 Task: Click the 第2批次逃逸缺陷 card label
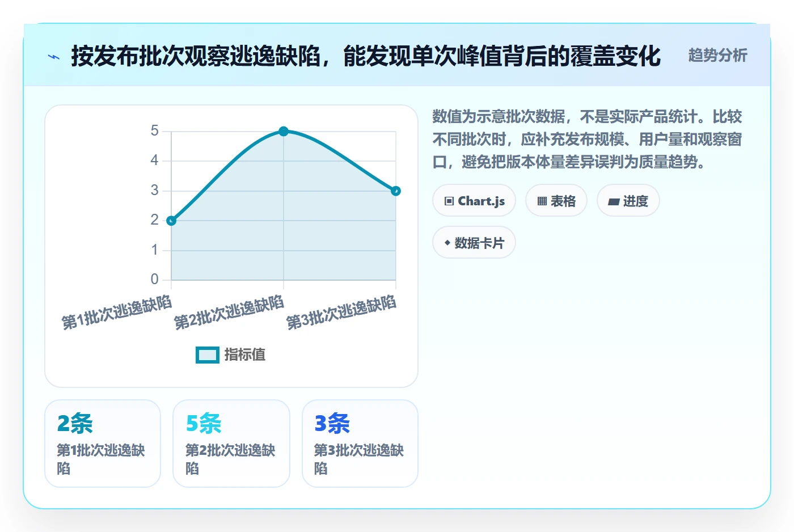coord(230,459)
